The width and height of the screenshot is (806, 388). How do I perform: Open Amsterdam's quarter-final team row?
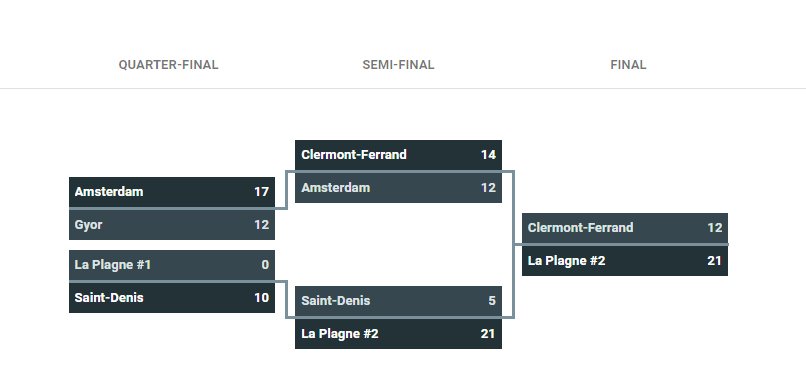pos(172,192)
